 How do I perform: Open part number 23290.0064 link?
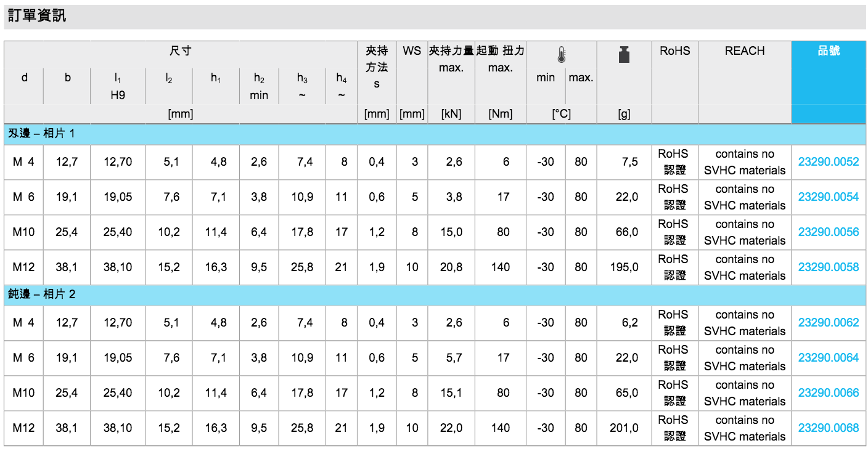point(828,358)
